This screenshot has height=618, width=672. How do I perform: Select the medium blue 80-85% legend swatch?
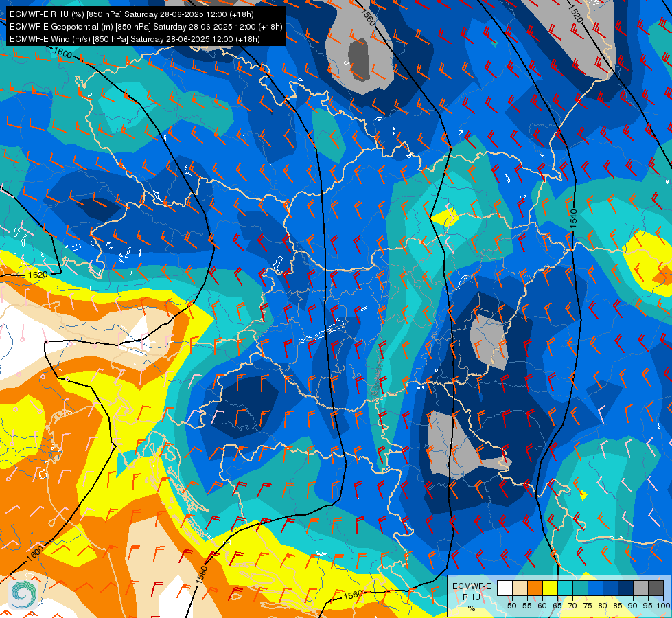point(610,588)
